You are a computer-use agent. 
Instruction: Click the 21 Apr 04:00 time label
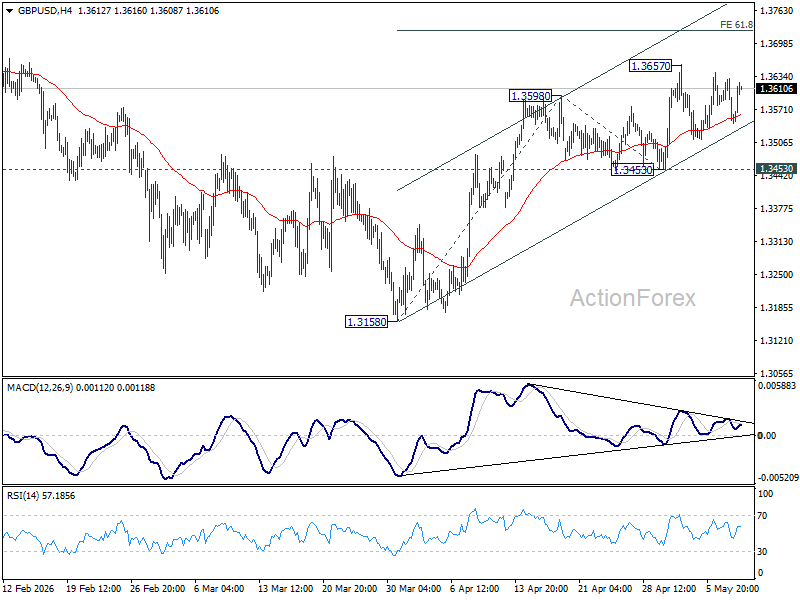pyautogui.click(x=606, y=589)
